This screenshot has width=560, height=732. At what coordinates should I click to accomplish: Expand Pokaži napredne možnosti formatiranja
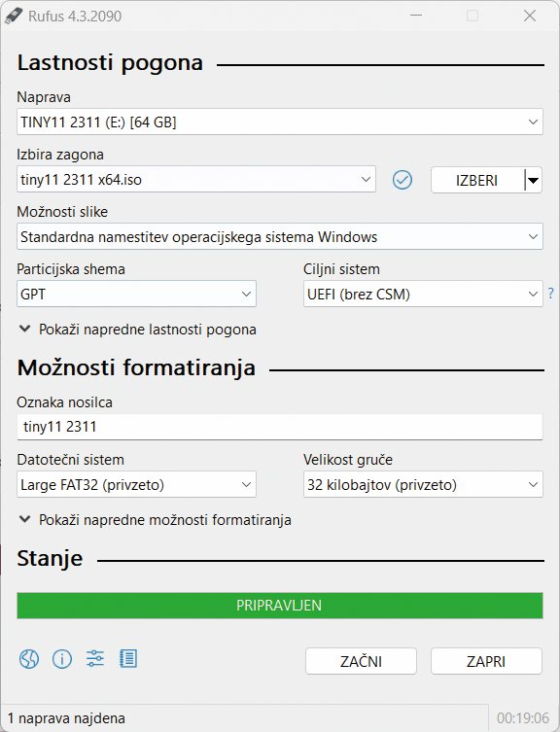(x=155, y=520)
